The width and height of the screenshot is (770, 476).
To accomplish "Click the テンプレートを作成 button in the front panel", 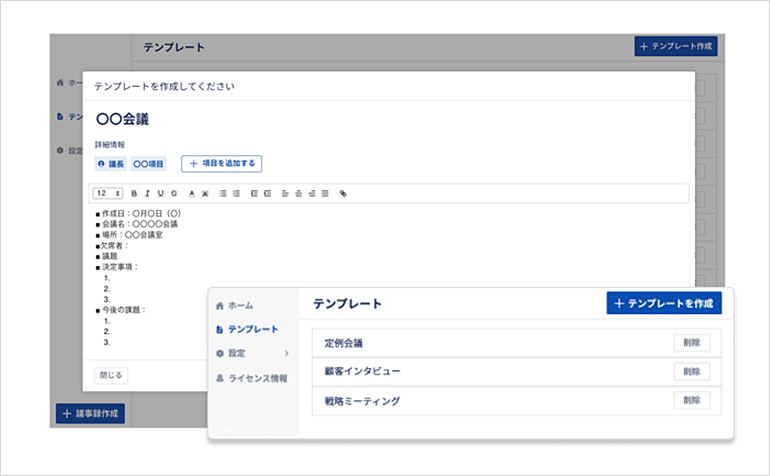I will 664,303.
